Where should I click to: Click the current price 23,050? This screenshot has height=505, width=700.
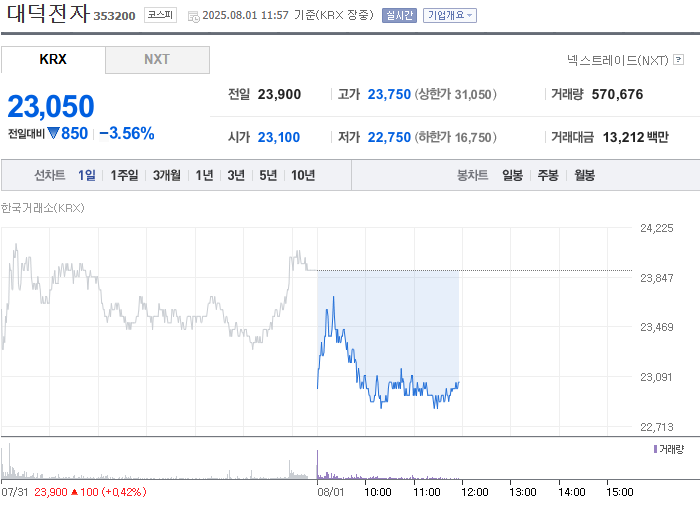click(x=51, y=106)
